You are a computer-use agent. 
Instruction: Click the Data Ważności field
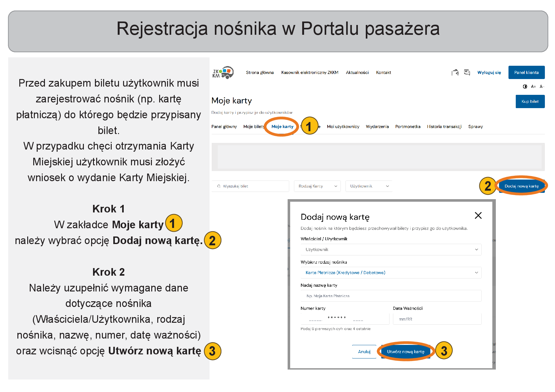tap(437, 319)
